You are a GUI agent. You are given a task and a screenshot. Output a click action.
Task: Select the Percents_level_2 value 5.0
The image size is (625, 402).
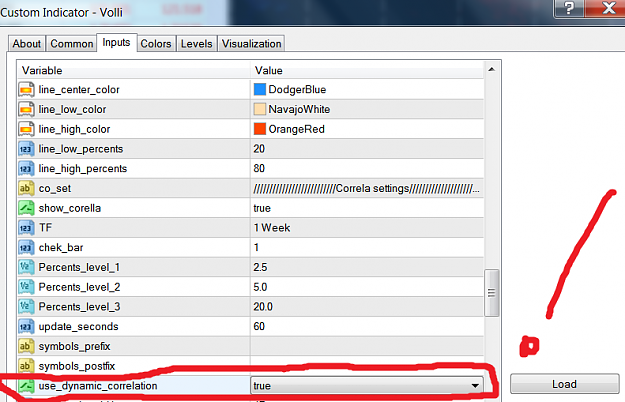pyautogui.click(x=260, y=287)
